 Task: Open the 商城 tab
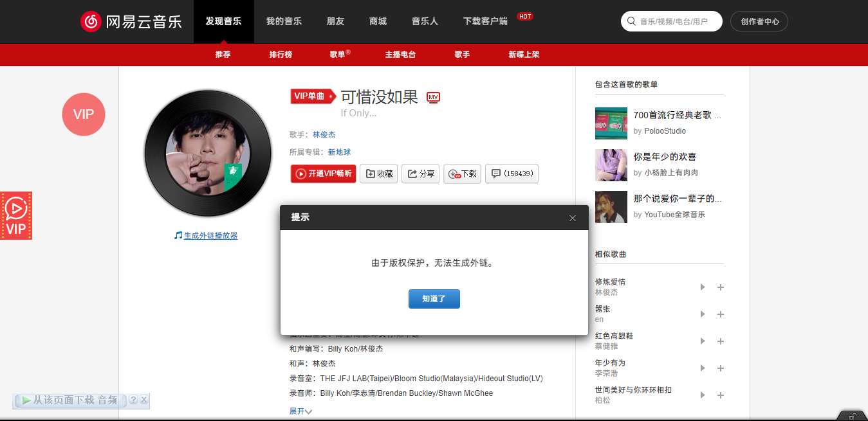pyautogui.click(x=378, y=21)
